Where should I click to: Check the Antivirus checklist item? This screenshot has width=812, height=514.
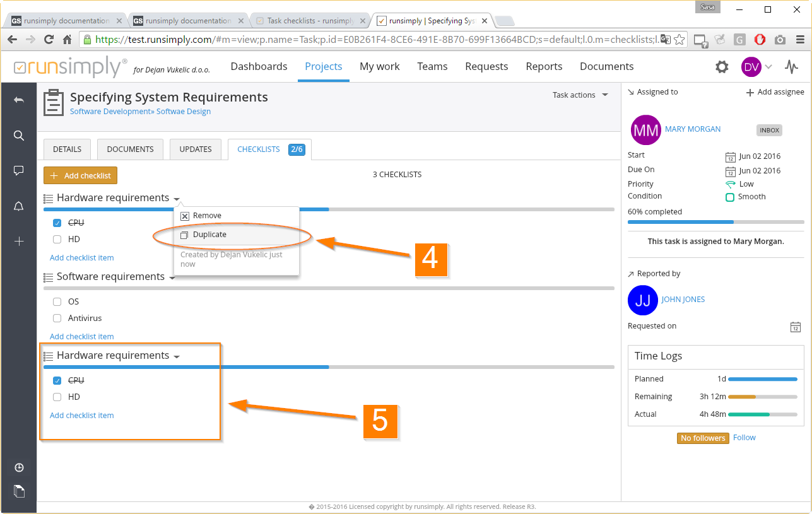pos(57,318)
